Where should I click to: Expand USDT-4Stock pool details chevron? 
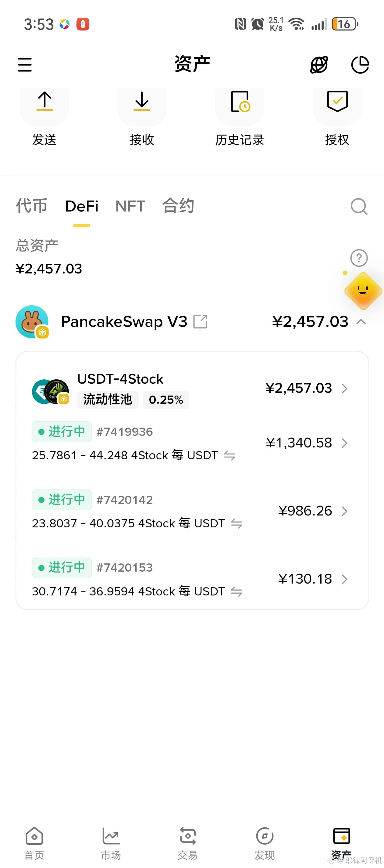(344, 389)
